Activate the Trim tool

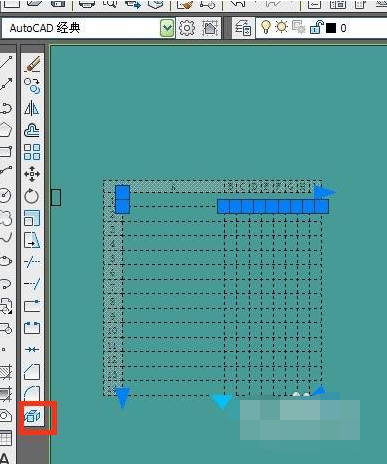pos(32,262)
